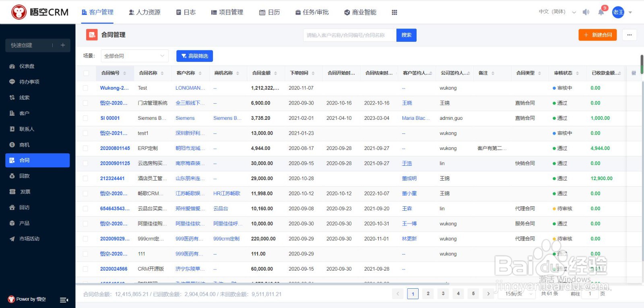Open the 15条/页 page size dropdown

(518, 294)
